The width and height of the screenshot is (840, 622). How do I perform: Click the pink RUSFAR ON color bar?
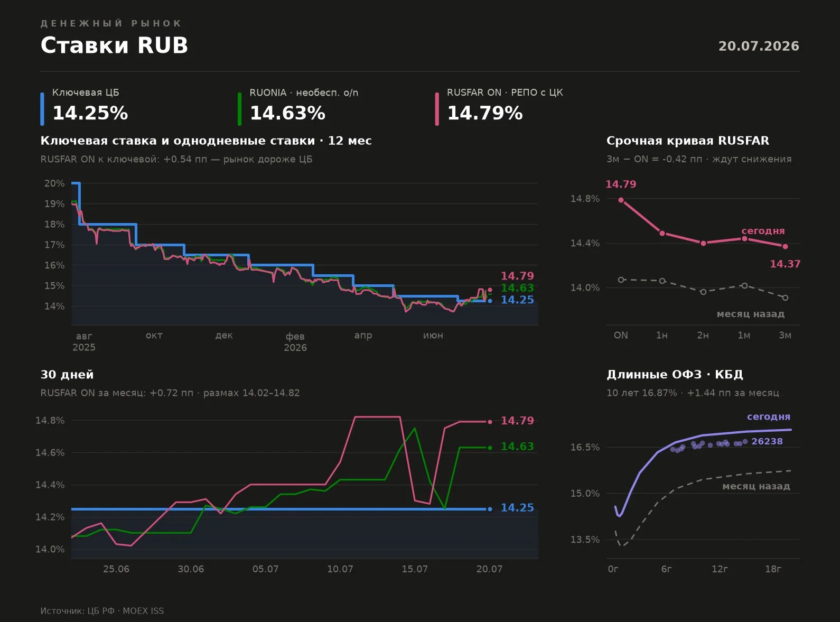(x=437, y=109)
